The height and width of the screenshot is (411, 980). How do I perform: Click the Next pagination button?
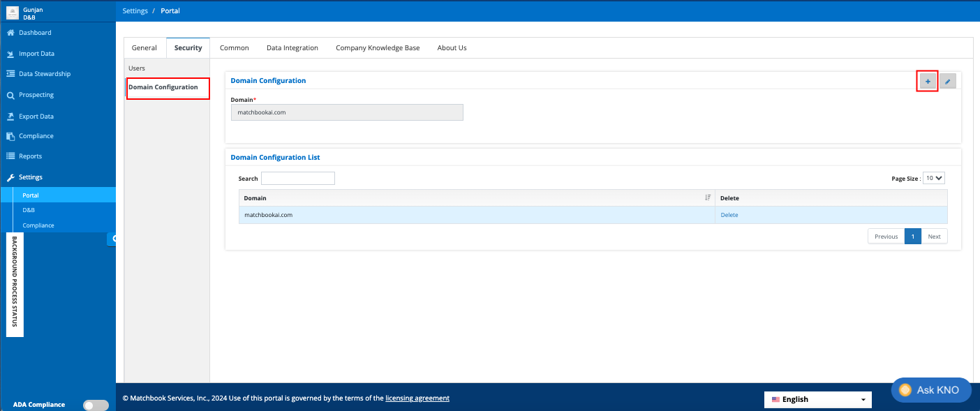tap(934, 237)
